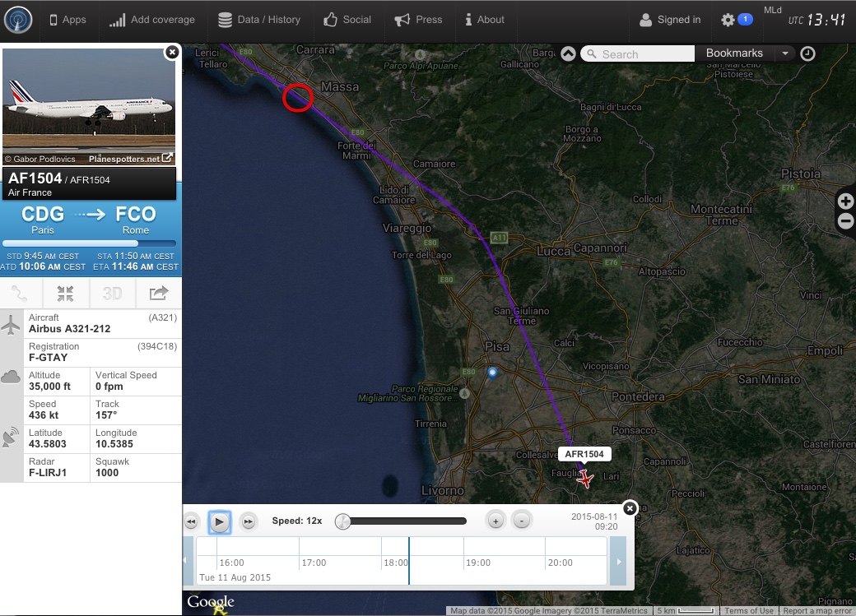Click the ATD 10:06 AM departure time
The image size is (856, 616).
tap(43, 266)
